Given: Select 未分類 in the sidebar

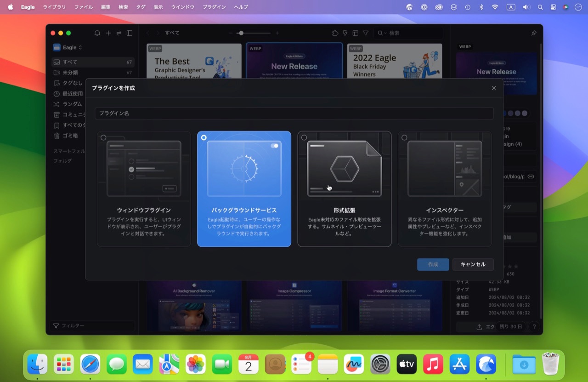Looking at the screenshot, I should pos(92,73).
